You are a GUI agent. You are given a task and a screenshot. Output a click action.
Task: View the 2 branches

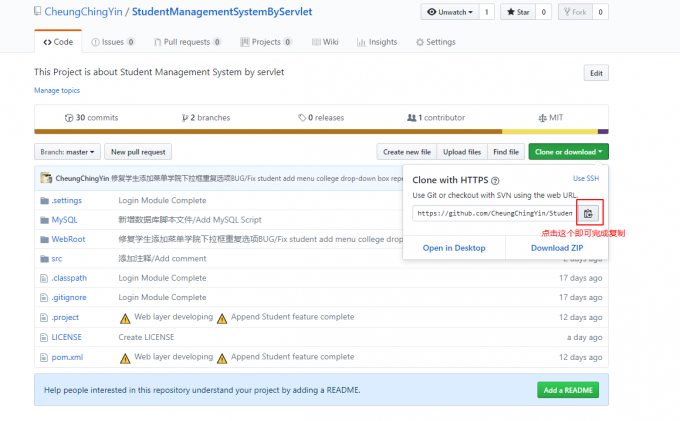(x=206, y=117)
